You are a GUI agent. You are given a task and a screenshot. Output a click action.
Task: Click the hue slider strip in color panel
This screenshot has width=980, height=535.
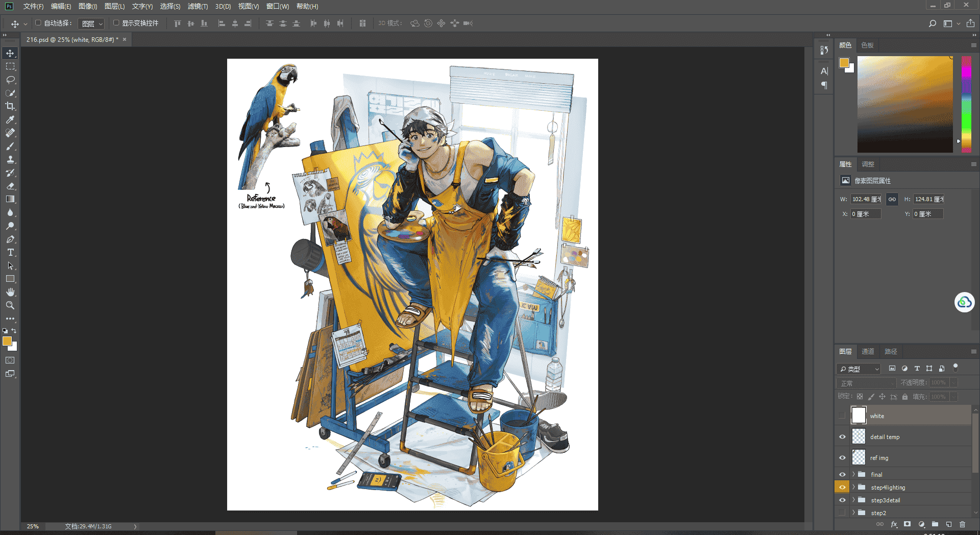point(966,104)
